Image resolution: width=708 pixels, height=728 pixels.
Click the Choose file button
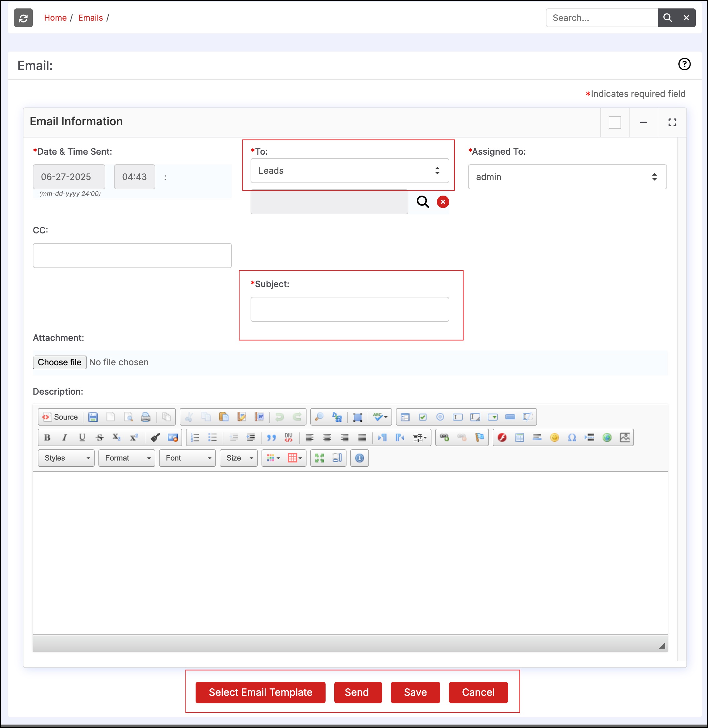[x=59, y=362]
